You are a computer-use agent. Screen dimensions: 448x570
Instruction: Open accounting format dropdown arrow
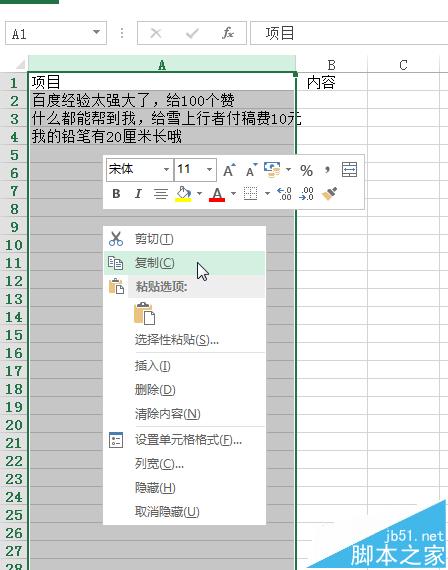tap(288, 169)
